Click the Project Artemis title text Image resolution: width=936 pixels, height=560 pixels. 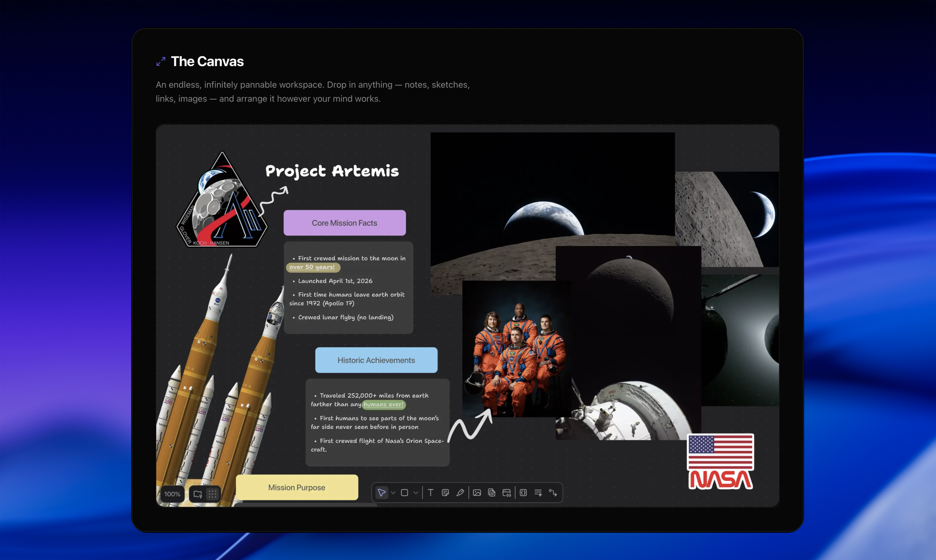332,171
